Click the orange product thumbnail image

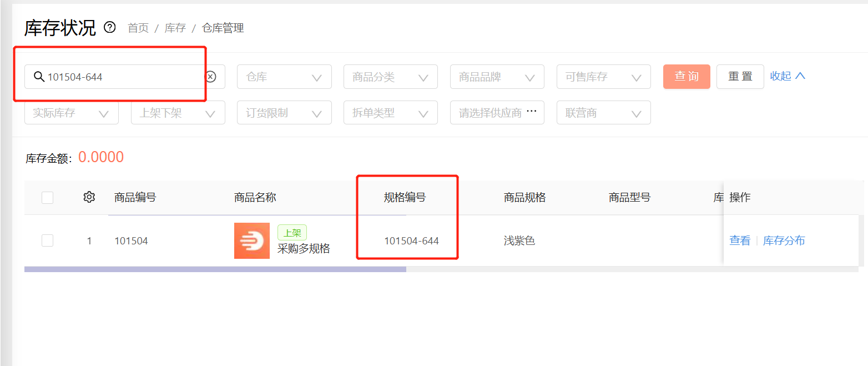point(251,240)
